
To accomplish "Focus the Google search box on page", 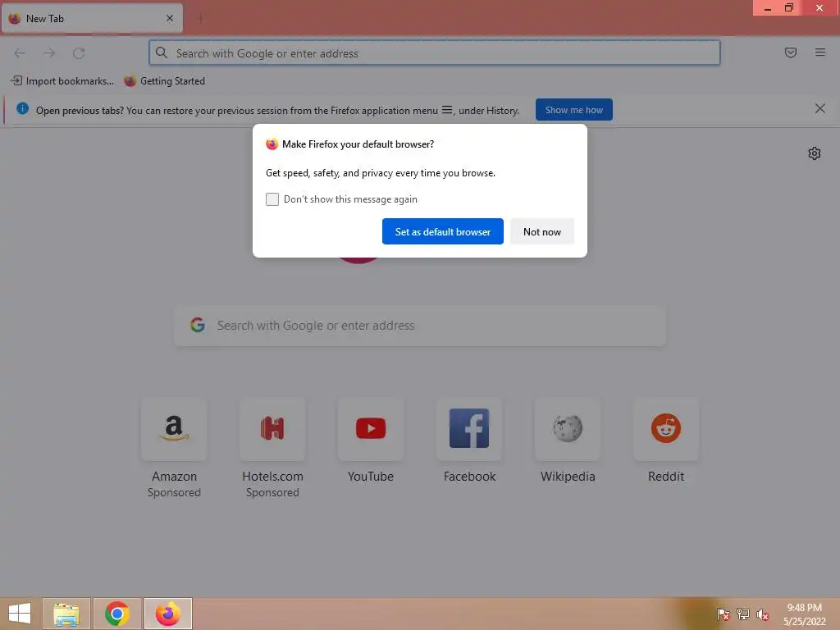I will (x=420, y=326).
